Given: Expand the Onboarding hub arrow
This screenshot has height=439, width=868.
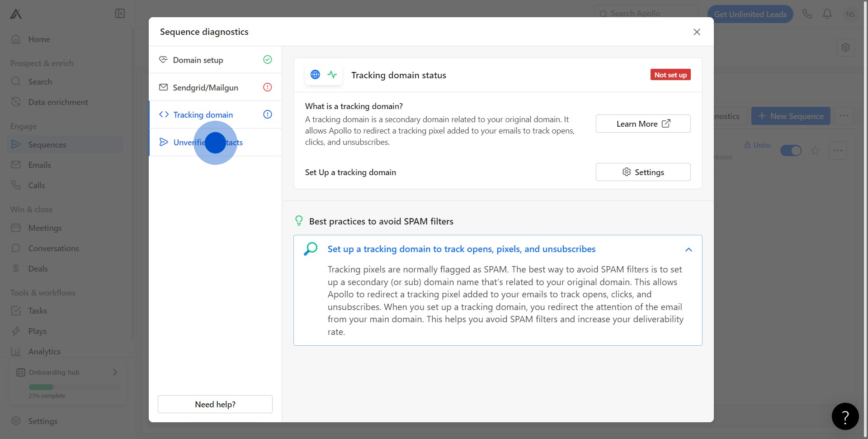Looking at the screenshot, I should pyautogui.click(x=115, y=372).
